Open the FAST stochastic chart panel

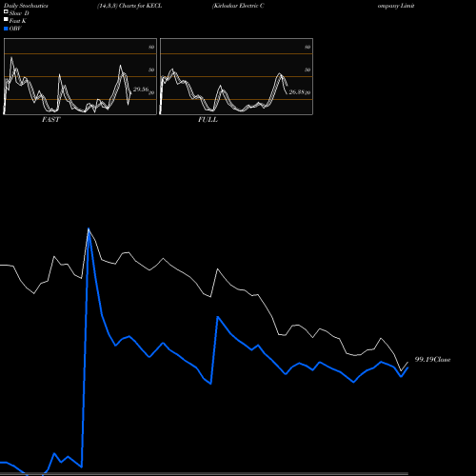coord(80,76)
